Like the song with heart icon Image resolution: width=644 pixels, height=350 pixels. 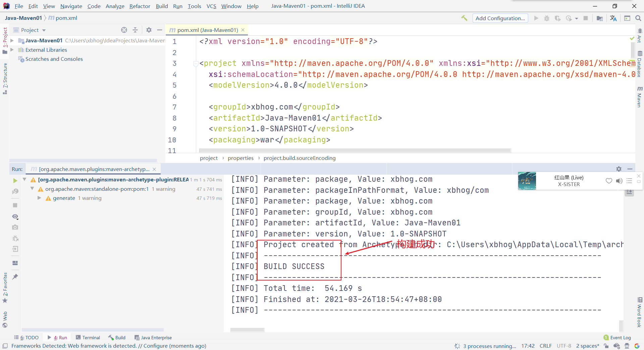[609, 181]
